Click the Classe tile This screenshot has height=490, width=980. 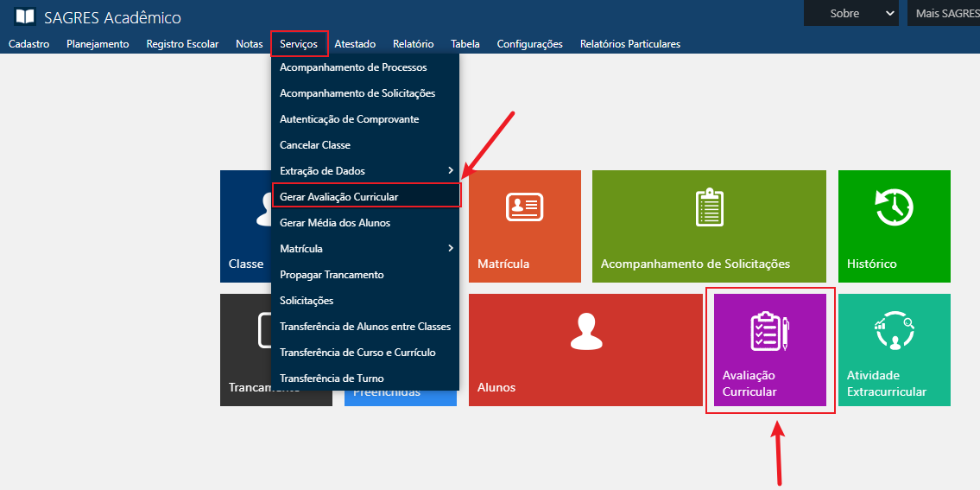pos(246,226)
